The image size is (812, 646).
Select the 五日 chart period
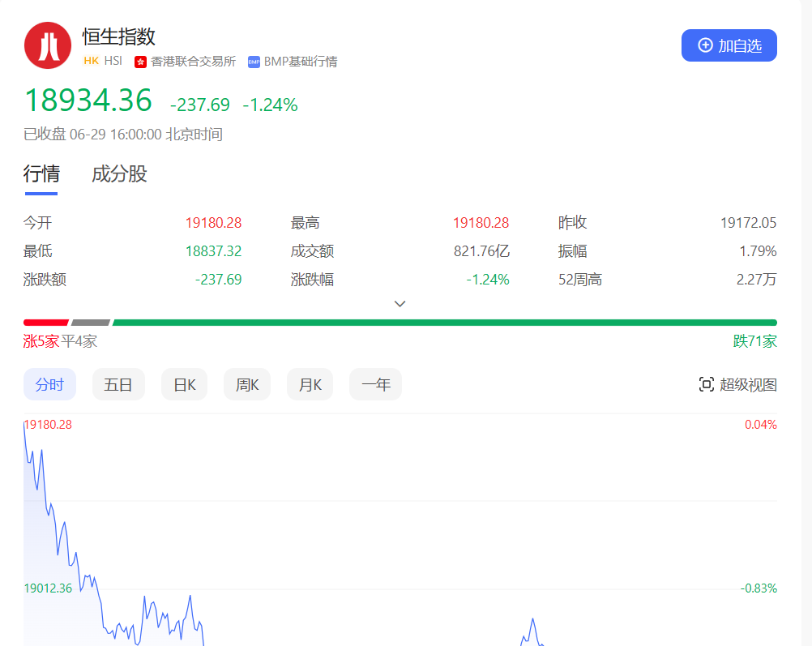tap(118, 384)
